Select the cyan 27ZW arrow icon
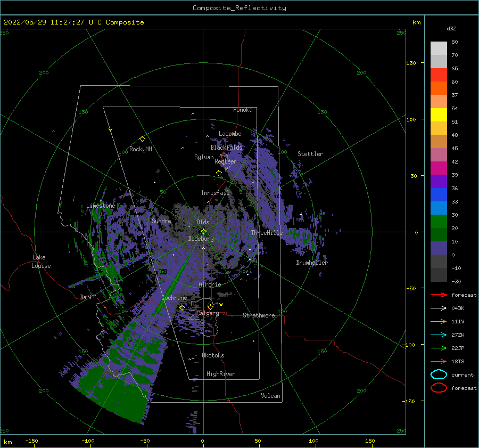479x448 pixels. tap(439, 335)
